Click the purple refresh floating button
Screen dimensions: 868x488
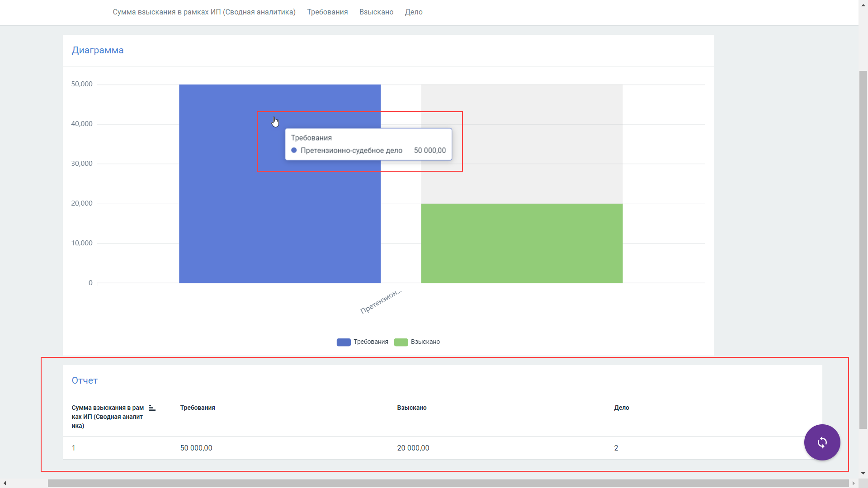(x=822, y=442)
